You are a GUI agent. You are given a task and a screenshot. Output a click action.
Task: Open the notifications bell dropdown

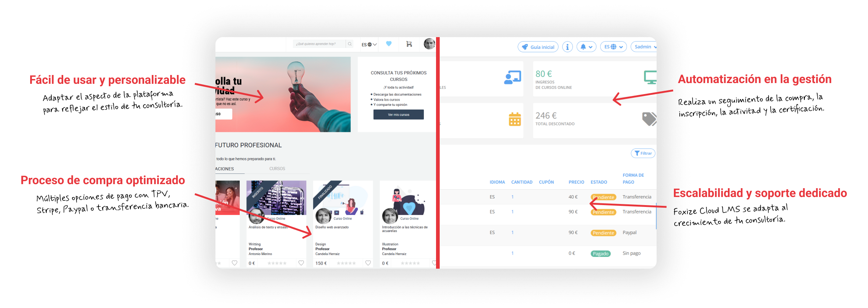pos(586,47)
